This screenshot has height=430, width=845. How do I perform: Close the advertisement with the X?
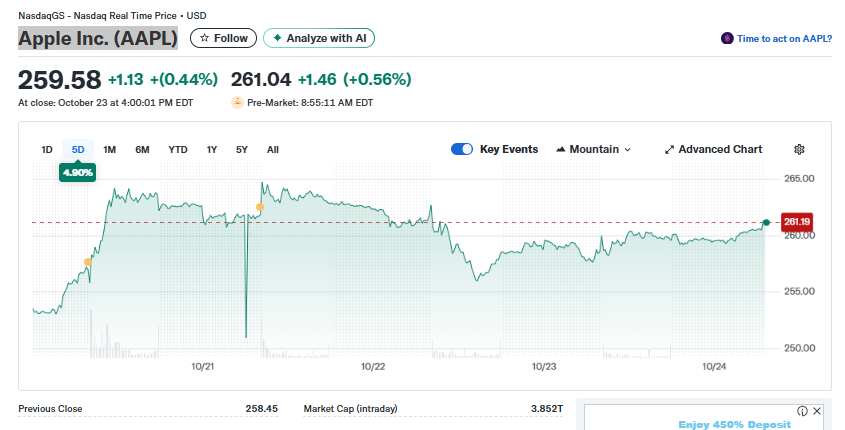point(817,411)
